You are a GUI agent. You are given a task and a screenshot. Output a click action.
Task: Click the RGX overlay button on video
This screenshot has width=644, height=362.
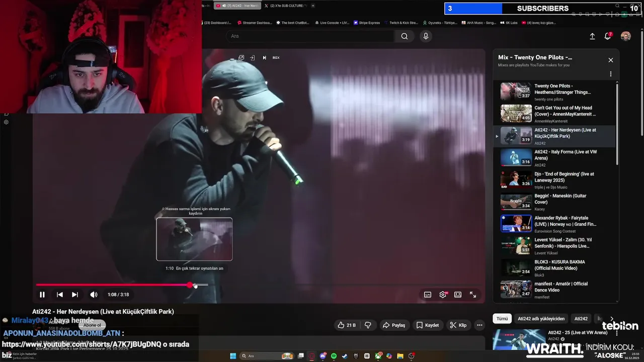[x=276, y=58]
